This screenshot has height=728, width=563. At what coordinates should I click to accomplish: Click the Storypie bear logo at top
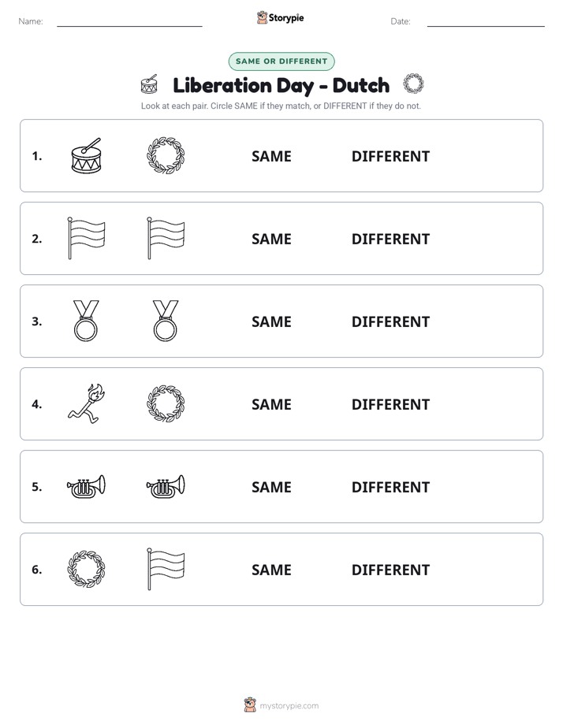tap(262, 17)
